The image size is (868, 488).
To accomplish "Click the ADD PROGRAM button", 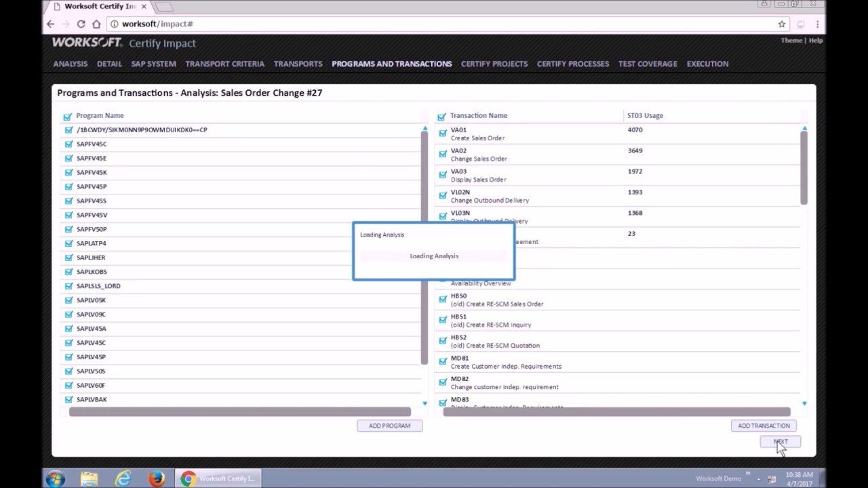I will coord(389,426).
